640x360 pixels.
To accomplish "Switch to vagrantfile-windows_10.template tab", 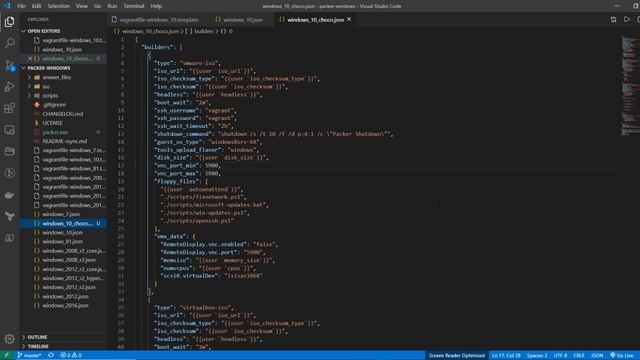I will point(159,20).
